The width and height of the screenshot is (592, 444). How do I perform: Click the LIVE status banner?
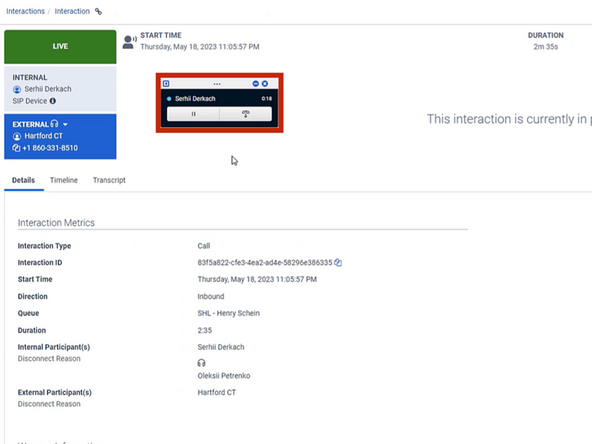pyautogui.click(x=60, y=47)
